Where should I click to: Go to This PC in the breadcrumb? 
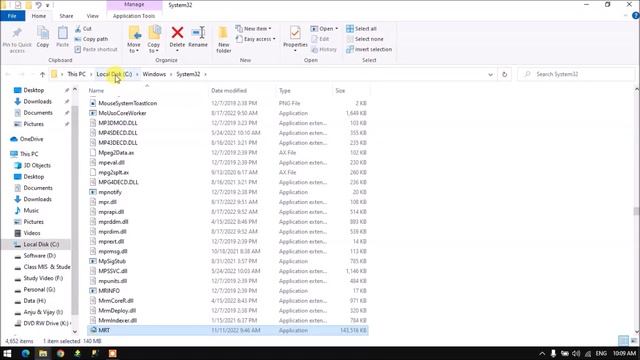pos(76,74)
